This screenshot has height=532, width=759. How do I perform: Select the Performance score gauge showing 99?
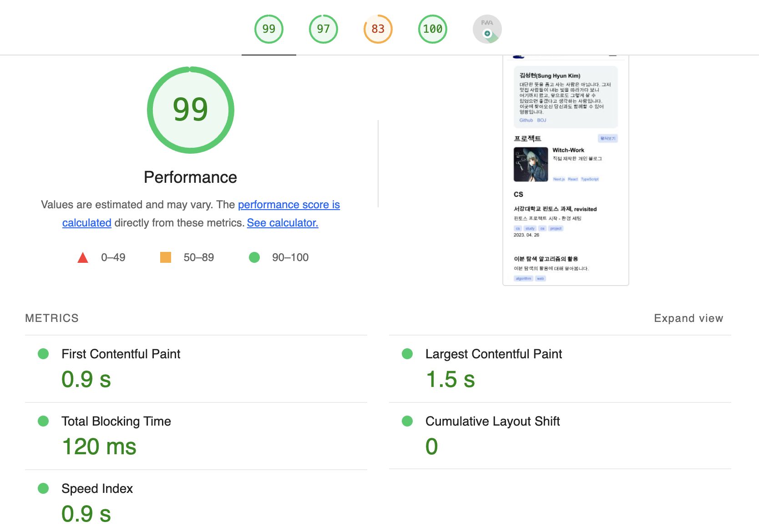268,29
